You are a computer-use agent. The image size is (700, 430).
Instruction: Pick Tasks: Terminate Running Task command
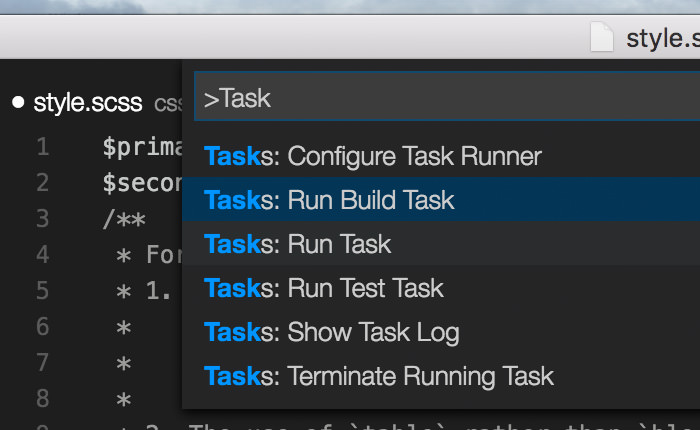(x=441, y=376)
